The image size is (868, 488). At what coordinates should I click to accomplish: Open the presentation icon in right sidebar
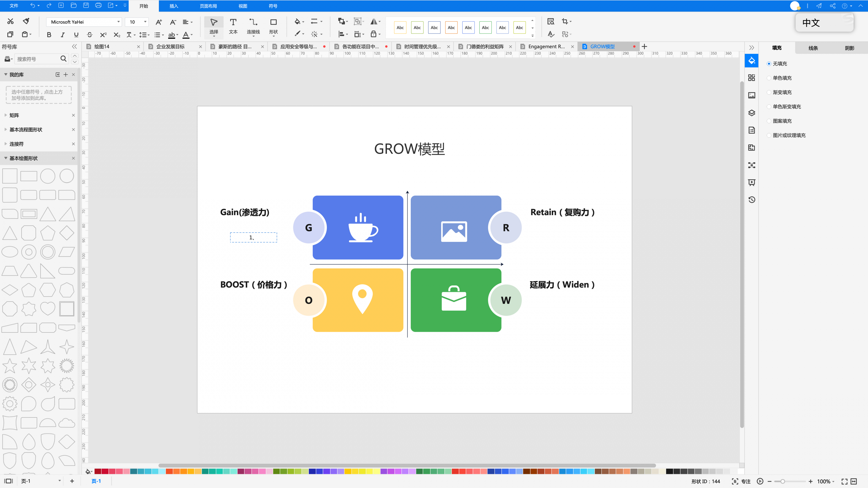tap(751, 183)
